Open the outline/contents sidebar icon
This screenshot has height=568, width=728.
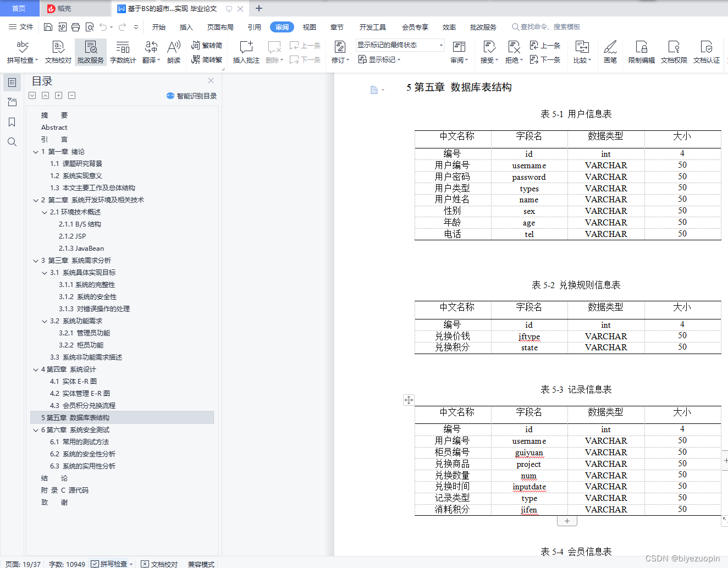click(12, 82)
